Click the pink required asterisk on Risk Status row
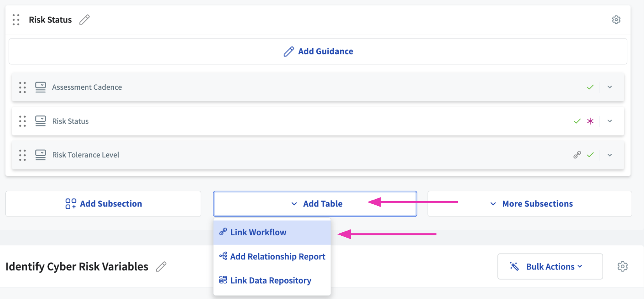 [x=590, y=121]
